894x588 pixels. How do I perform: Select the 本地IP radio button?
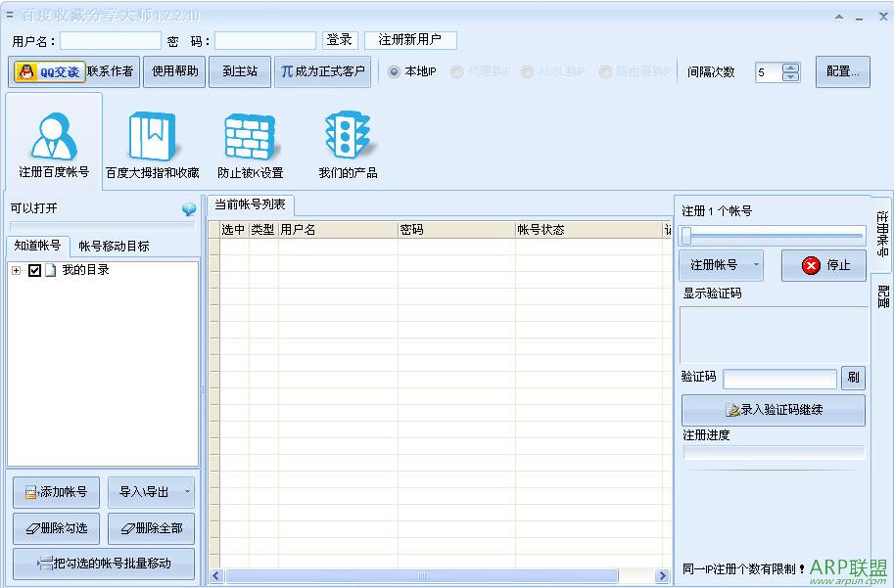coord(395,71)
